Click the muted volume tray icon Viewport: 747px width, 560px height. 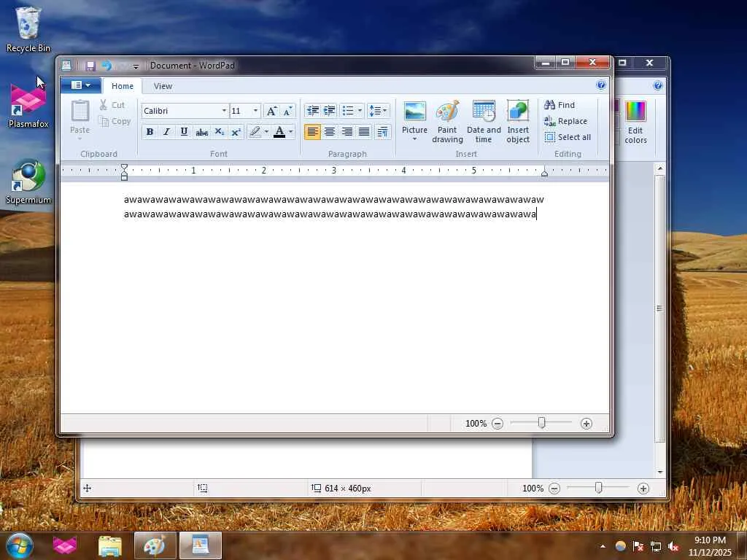673,547
